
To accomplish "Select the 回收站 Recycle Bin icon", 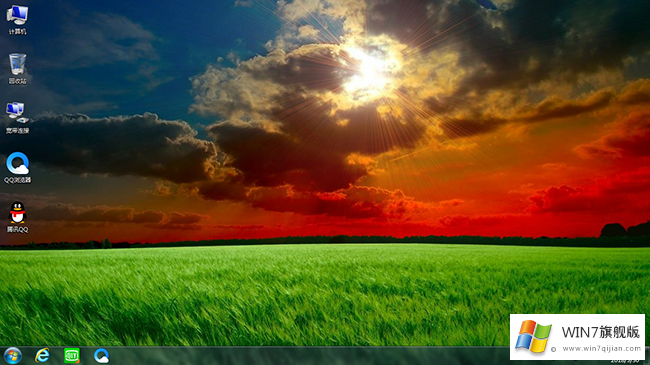I will tap(17, 64).
